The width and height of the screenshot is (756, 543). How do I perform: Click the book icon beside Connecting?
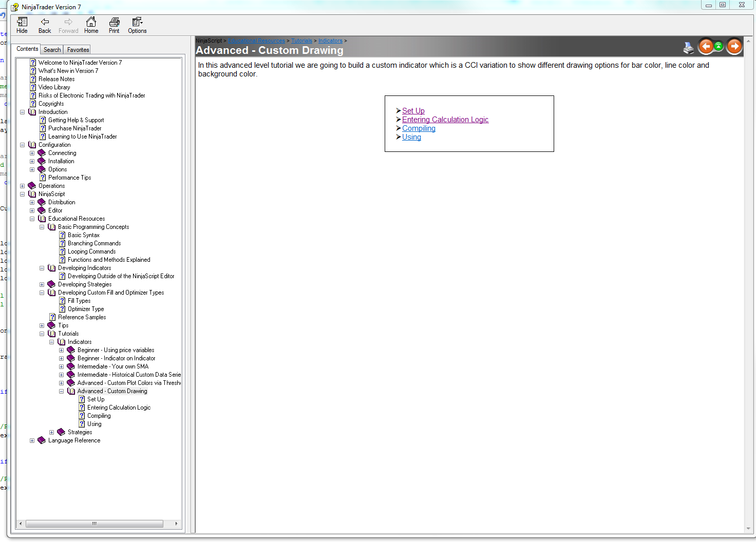click(x=42, y=153)
